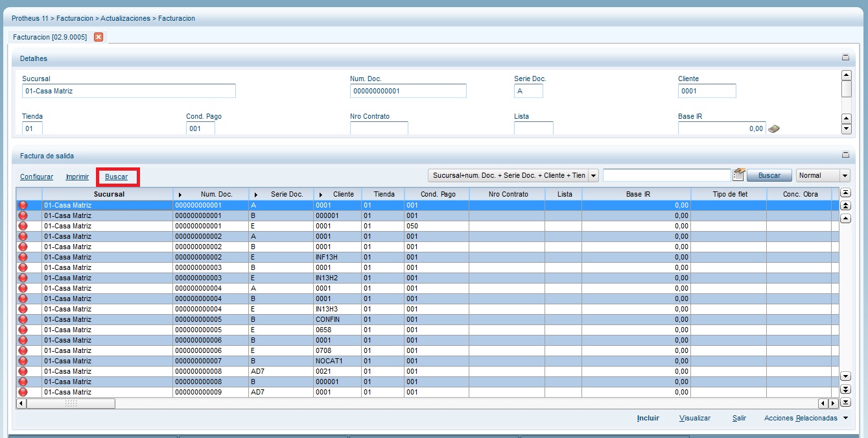Select the Facturacion [02.9.0005] tab

coord(50,37)
